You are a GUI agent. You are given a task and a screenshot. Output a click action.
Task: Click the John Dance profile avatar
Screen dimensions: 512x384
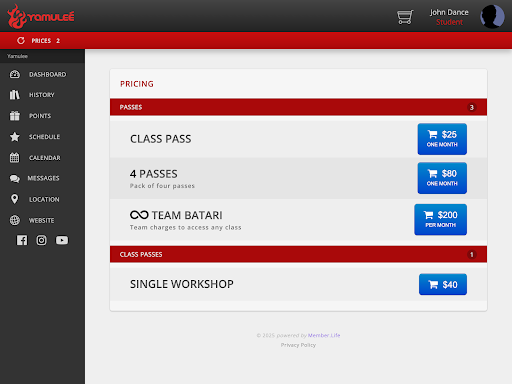[x=492, y=16]
